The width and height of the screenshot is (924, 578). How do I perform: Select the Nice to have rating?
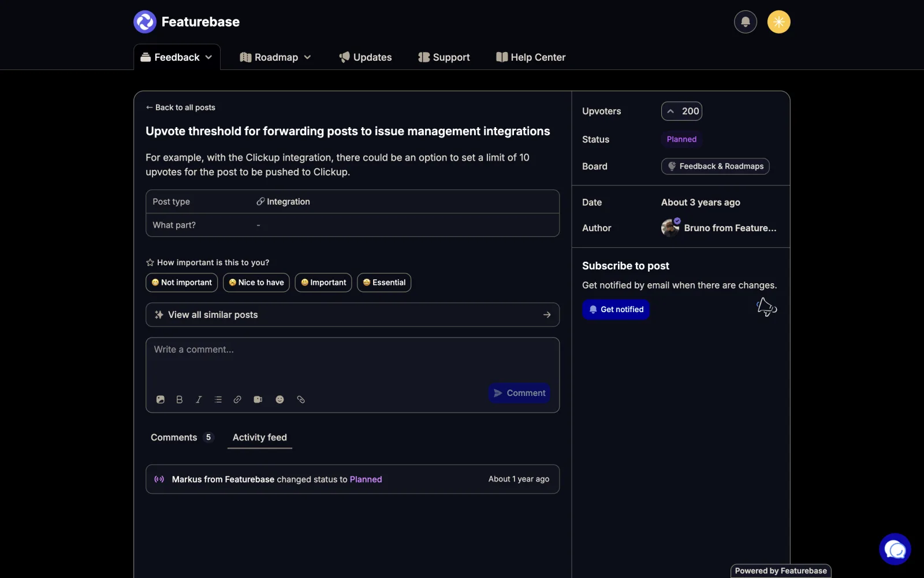(x=256, y=283)
